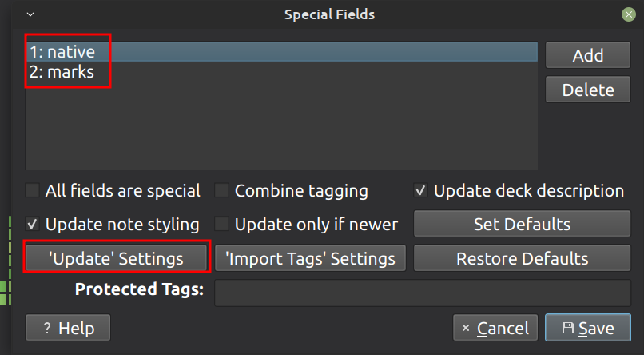Open 'Import Tags' Settings
The height and width of the screenshot is (355, 644).
pyautogui.click(x=310, y=258)
